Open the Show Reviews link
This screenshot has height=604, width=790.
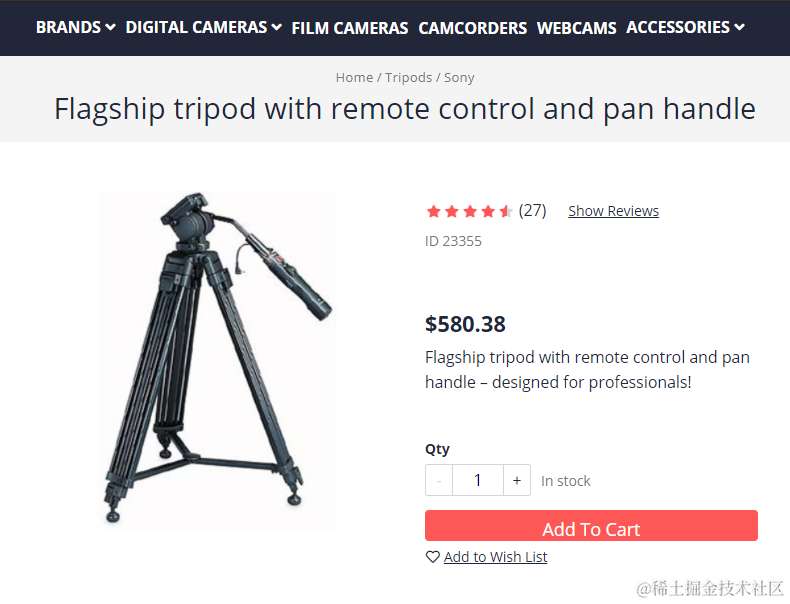click(x=613, y=211)
